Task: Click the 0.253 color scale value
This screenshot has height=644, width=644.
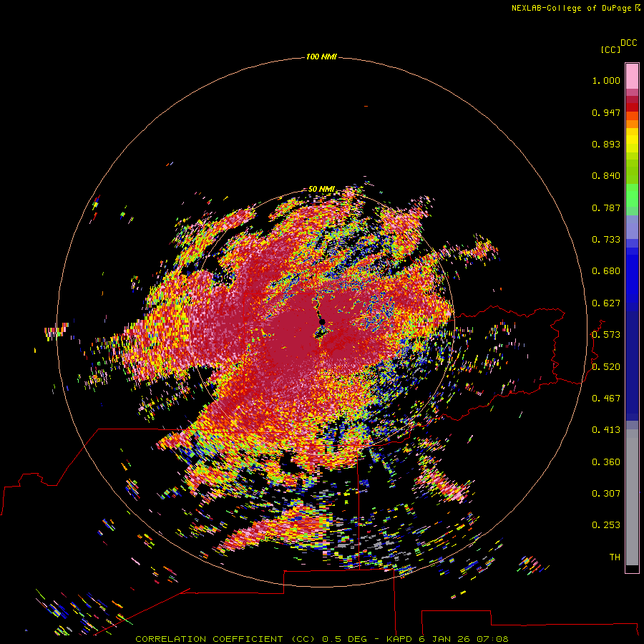Action: [606, 525]
